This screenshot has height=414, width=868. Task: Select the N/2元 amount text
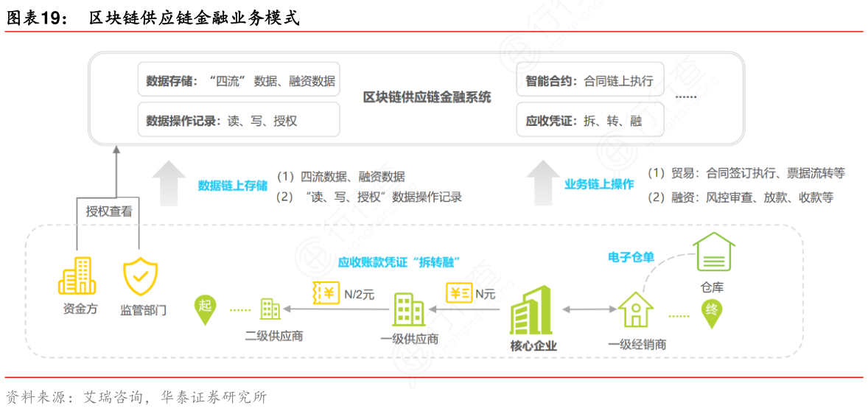click(360, 295)
